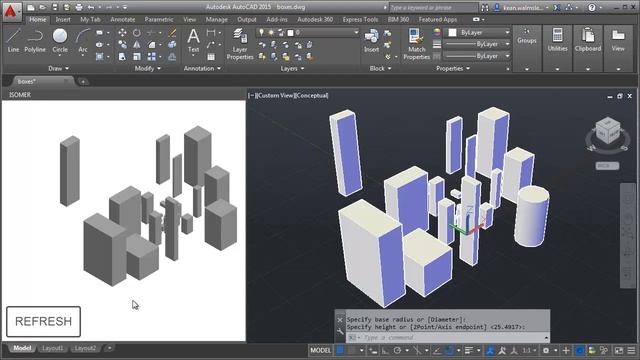Toggle Ortho mode in status bar
The width and height of the screenshot is (640, 360).
385,351
